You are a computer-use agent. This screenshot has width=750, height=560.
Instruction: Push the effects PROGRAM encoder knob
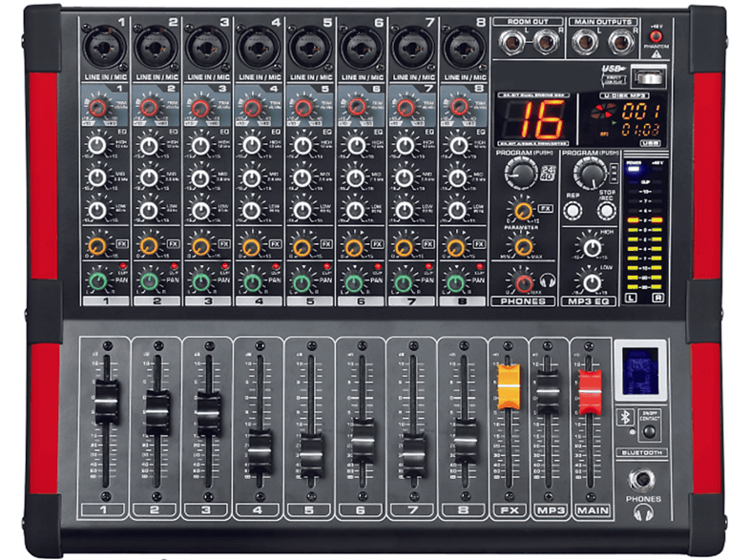(521, 172)
